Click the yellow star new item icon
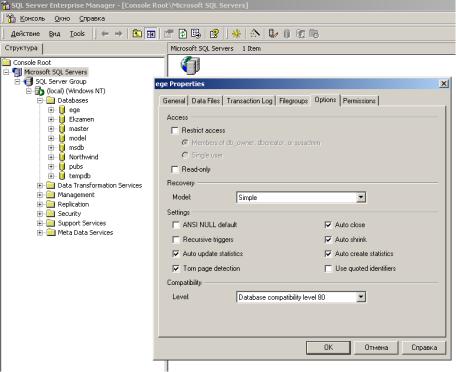 tap(236, 34)
